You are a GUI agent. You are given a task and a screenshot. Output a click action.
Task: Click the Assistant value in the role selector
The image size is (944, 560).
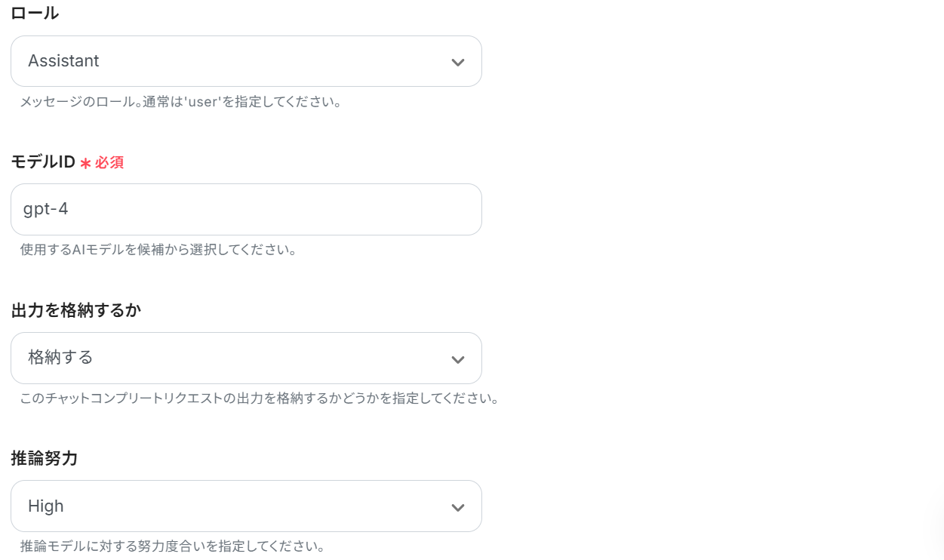click(63, 61)
